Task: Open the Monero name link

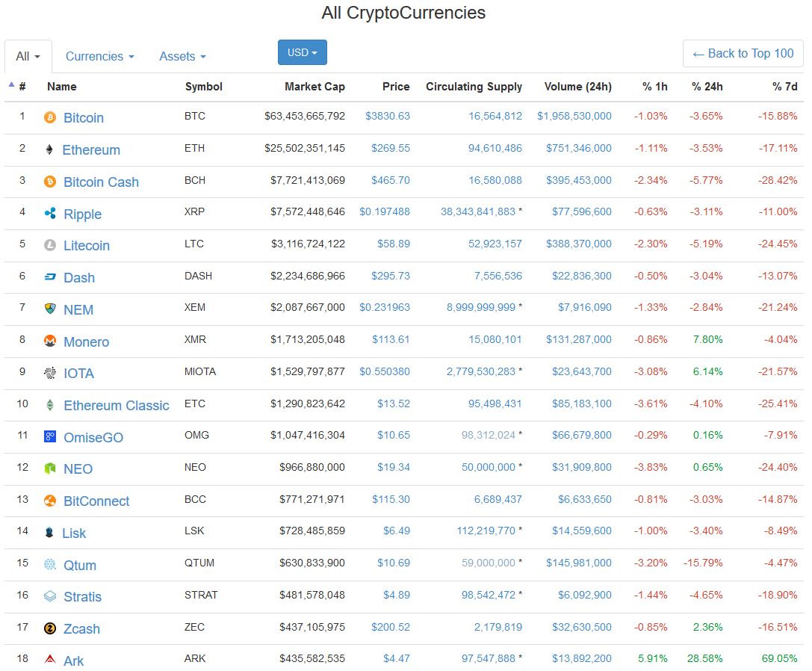Action: click(x=86, y=341)
